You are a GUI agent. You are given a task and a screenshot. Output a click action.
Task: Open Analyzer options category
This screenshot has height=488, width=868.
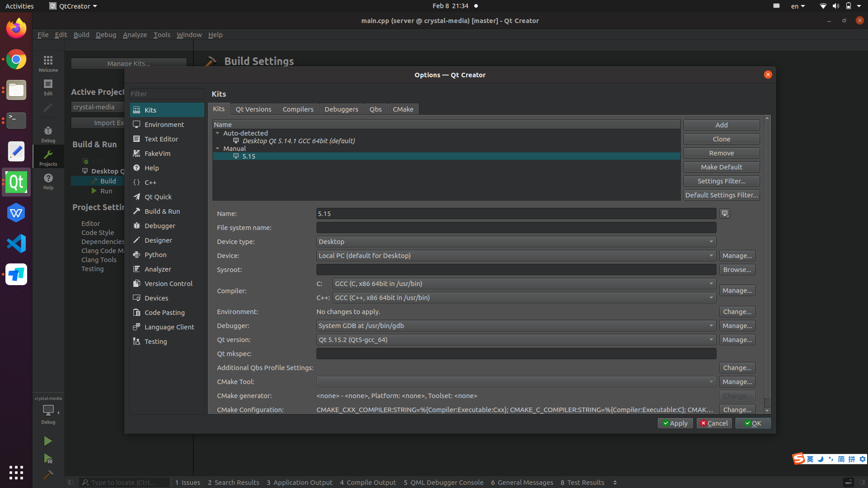167,269
